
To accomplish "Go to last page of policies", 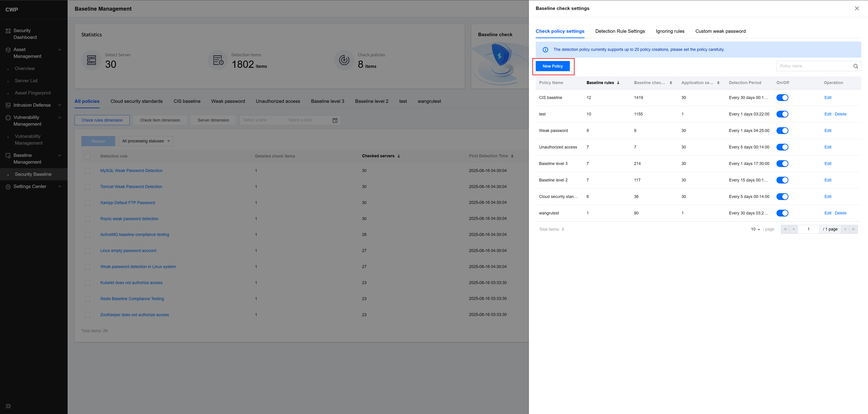I will click(x=854, y=229).
